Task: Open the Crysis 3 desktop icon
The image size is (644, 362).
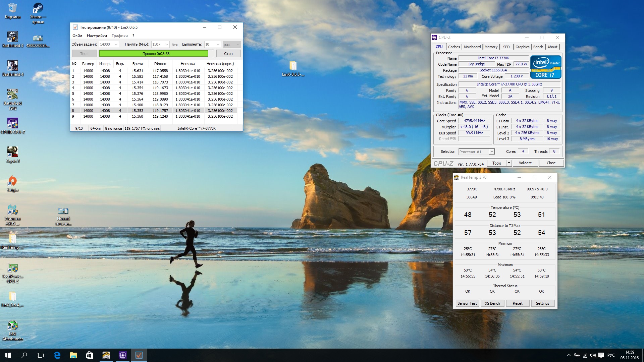Action: 13,152
